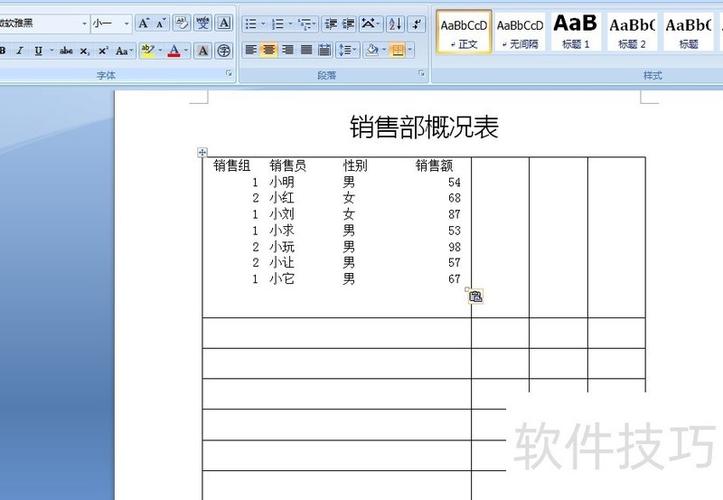Click Decrease Indent icon
This screenshot has height=500, width=723.
[x=331, y=24]
